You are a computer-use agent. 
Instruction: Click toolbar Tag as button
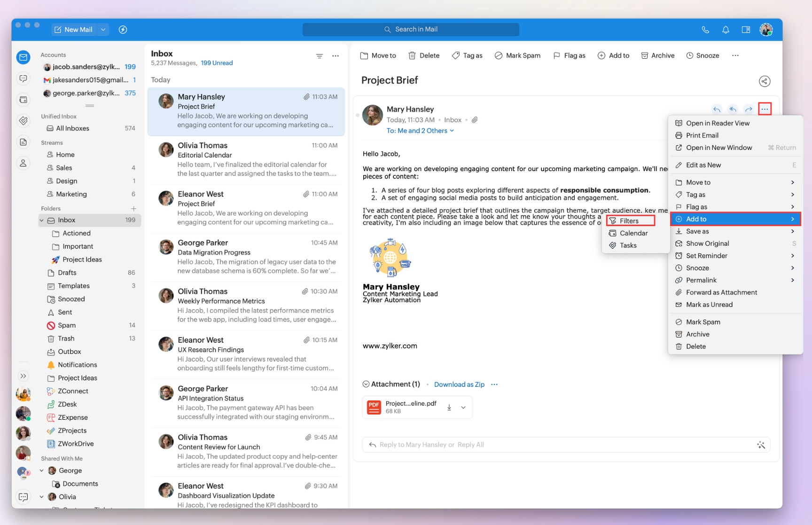(467, 55)
